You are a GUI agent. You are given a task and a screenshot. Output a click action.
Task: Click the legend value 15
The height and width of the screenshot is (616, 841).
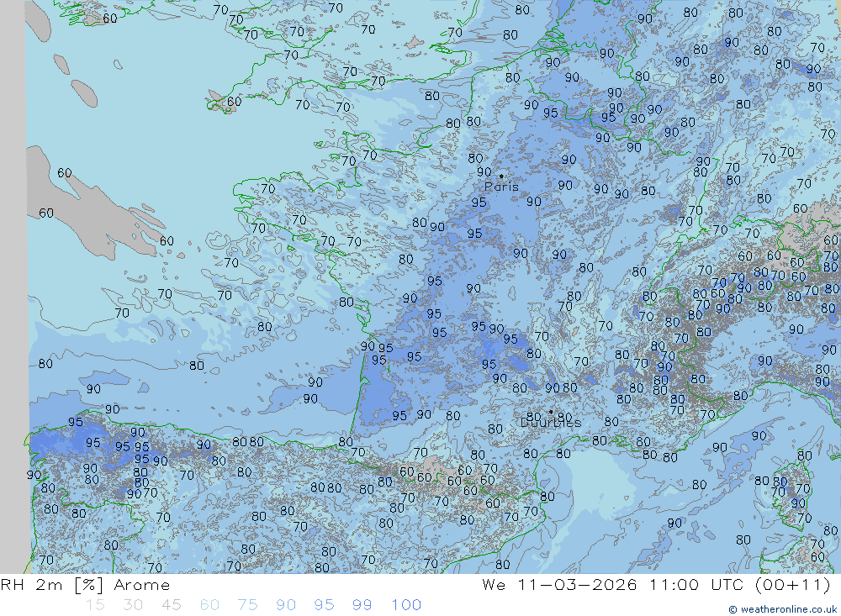[x=96, y=605]
